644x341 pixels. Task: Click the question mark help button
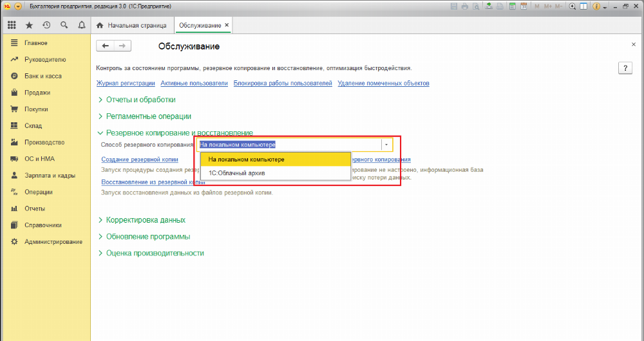[x=625, y=68]
